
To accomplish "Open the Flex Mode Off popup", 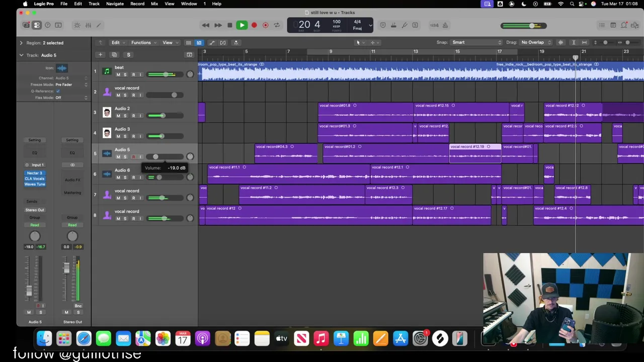I will [70, 98].
